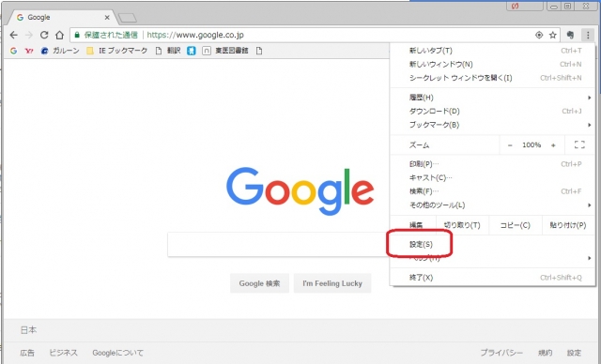Image resolution: width=601 pixels, height=364 pixels.
Task: Expand the ヘルプ submenu arrow
Action: coord(590,258)
